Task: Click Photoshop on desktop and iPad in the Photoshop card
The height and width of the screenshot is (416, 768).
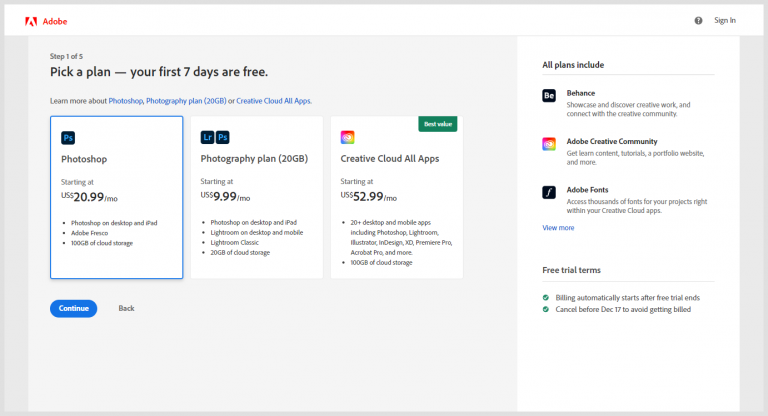Action: pyautogui.click(x=114, y=223)
